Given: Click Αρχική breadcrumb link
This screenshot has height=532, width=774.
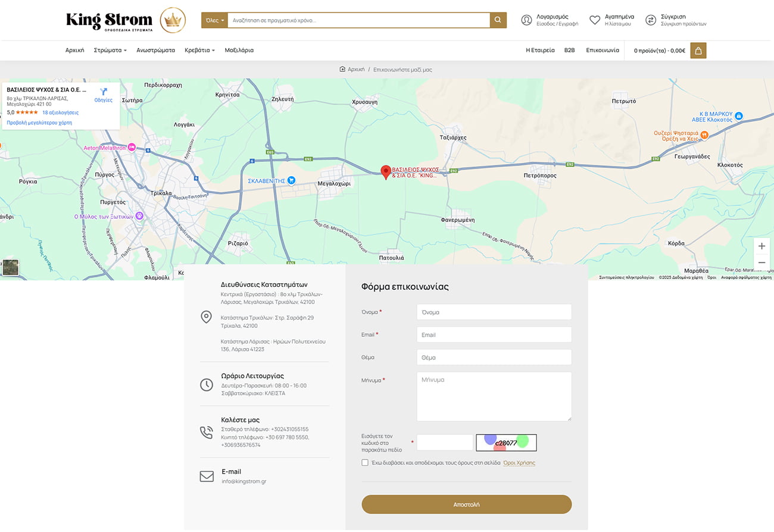Looking at the screenshot, I should click(356, 70).
